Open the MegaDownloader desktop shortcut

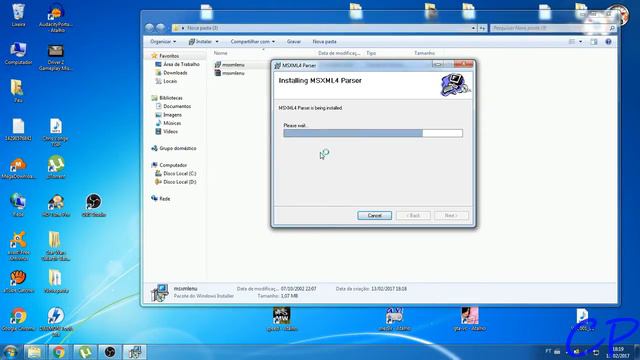coord(18,169)
